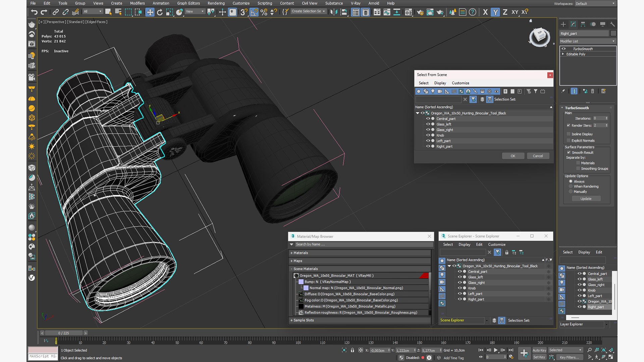Open the Modifiers menu
Screen dimensions: 644x362
137,3
